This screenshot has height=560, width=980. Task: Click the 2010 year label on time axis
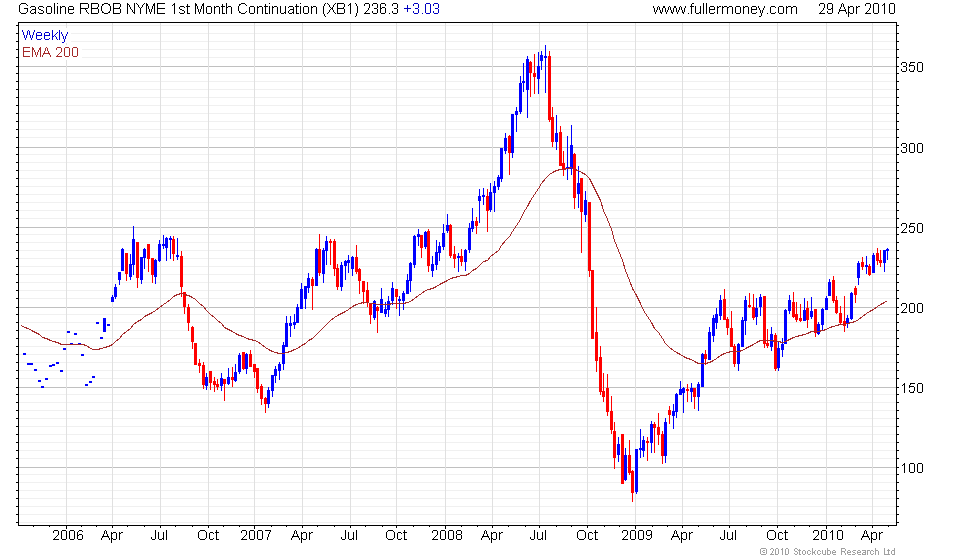click(828, 536)
